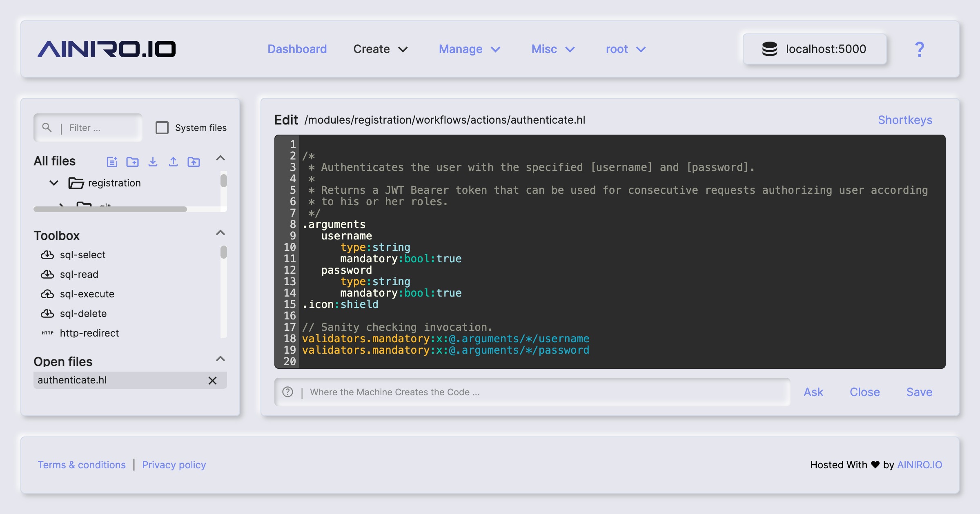
Task: Toggle the System files checkbox
Action: point(161,128)
